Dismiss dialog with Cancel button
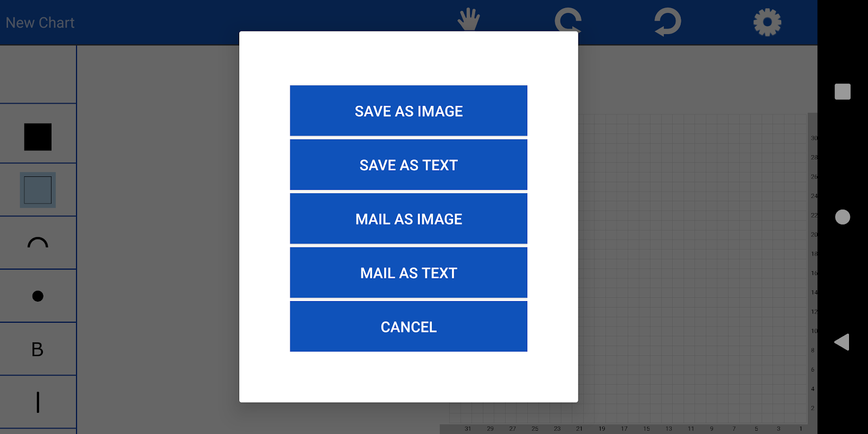The width and height of the screenshot is (868, 434). [409, 327]
